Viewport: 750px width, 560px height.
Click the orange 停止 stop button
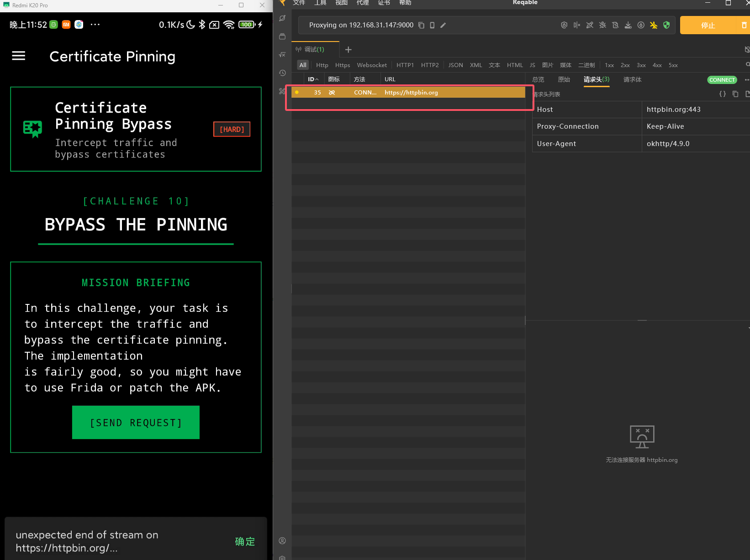(x=708, y=25)
